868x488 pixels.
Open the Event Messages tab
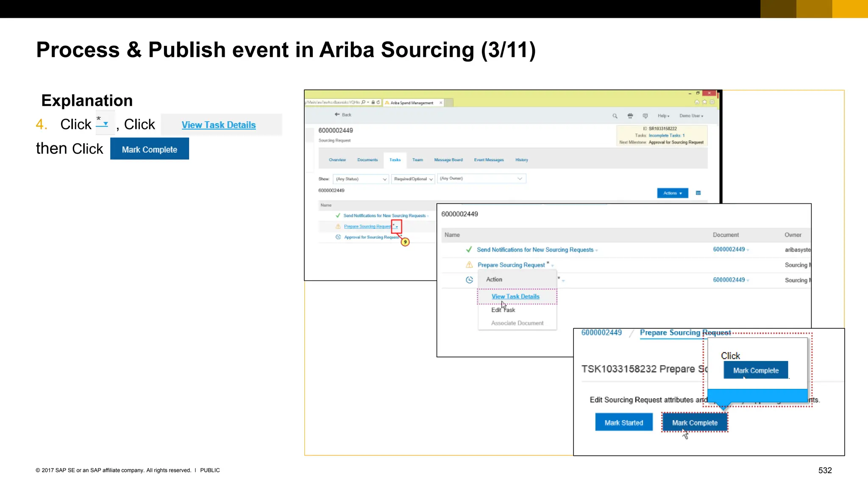tap(489, 160)
